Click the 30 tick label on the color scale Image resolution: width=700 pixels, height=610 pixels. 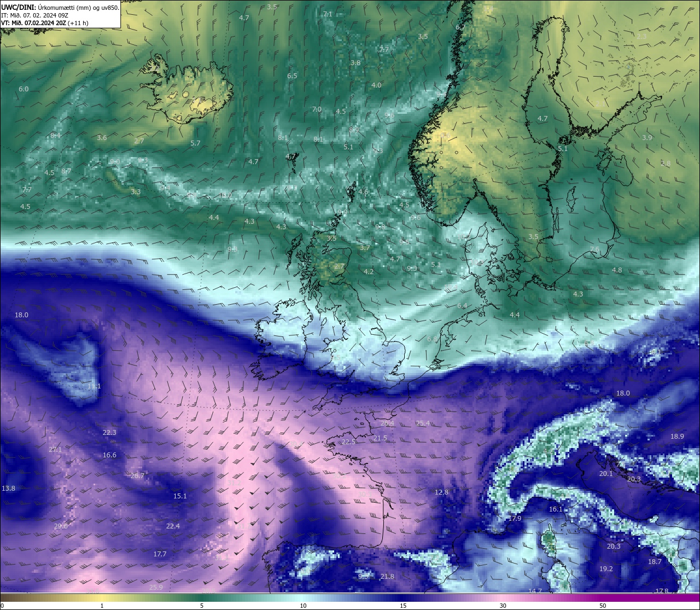coord(503,606)
